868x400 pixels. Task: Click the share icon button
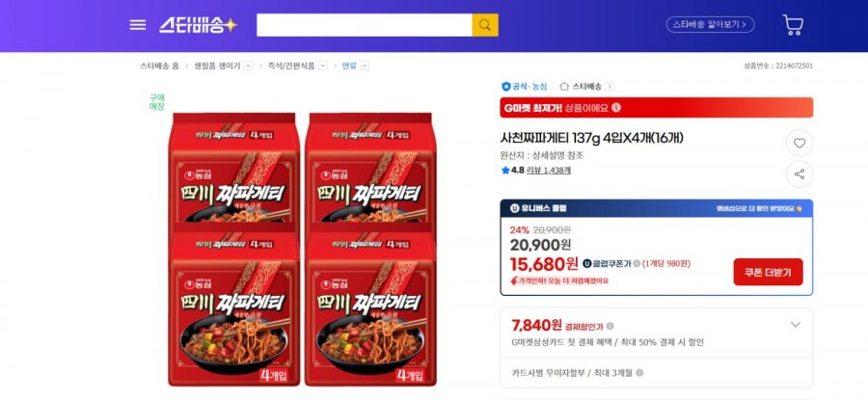(x=800, y=174)
